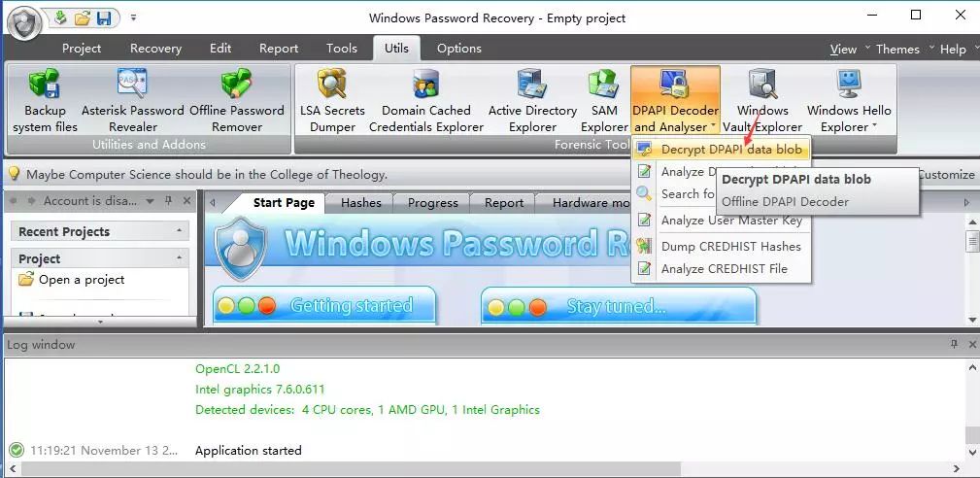
Task: Open the Asterisk Password Revealer tool
Action: [x=132, y=100]
